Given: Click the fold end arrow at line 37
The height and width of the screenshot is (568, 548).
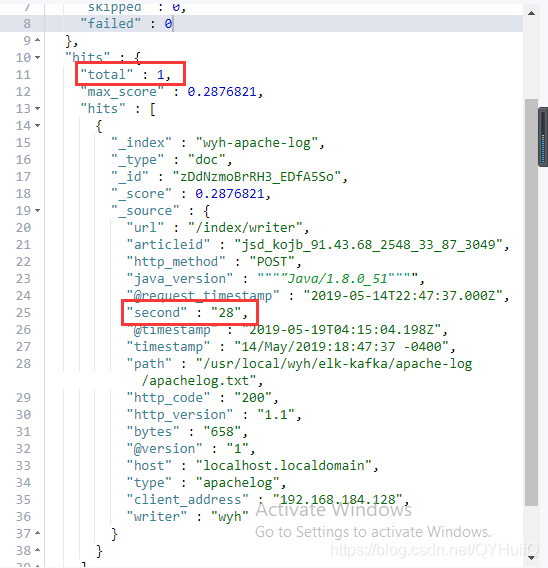Looking at the screenshot, I should click(37, 533).
